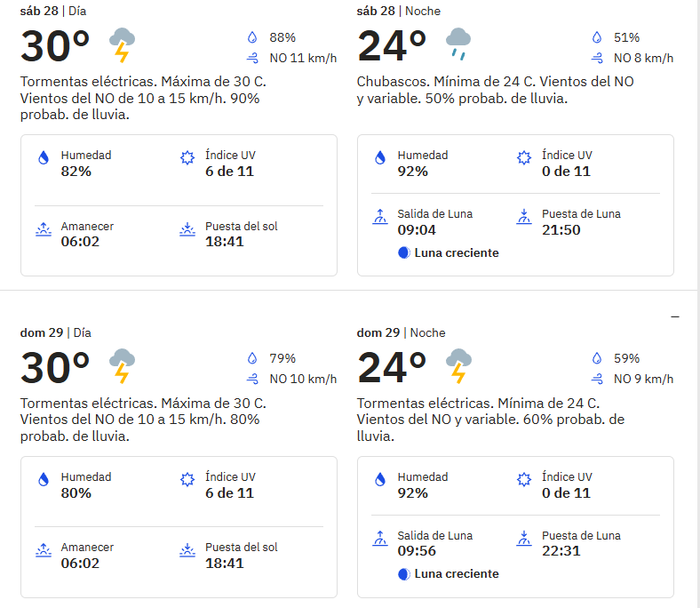Screen dimensions: 700x608
Task: Click the moonrise icon next to Salida de Luna 09:04
Action: click(x=380, y=217)
